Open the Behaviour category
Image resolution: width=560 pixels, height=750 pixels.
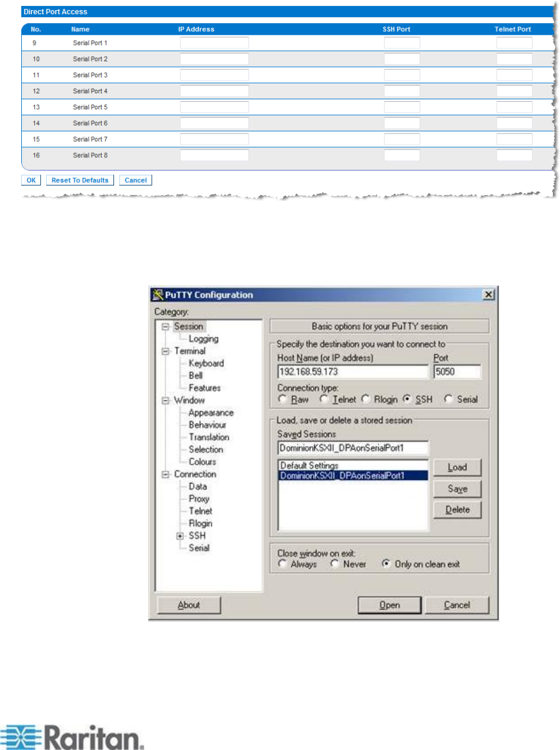(207, 425)
